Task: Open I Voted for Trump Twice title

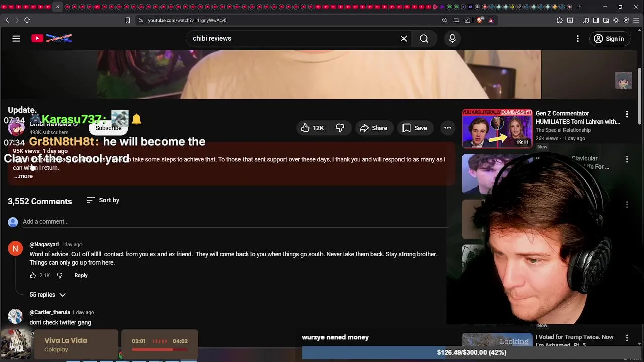Action: [x=575, y=341]
